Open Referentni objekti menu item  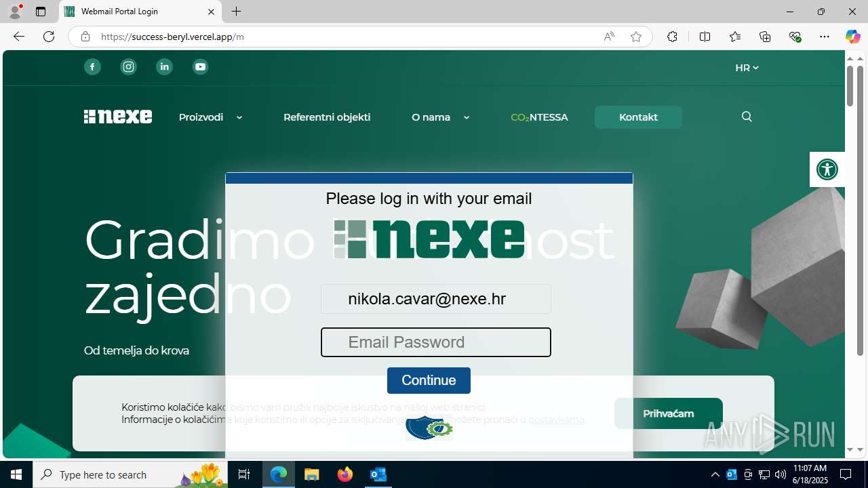click(327, 117)
